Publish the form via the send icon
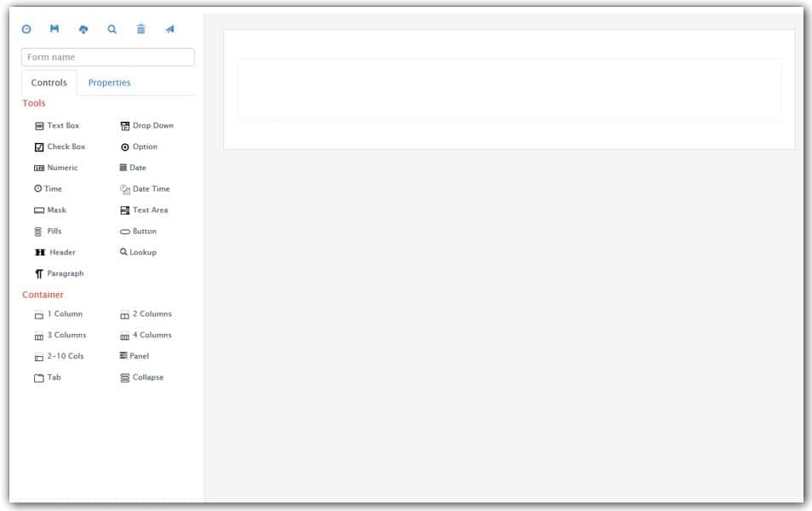812x511 pixels. (x=169, y=28)
